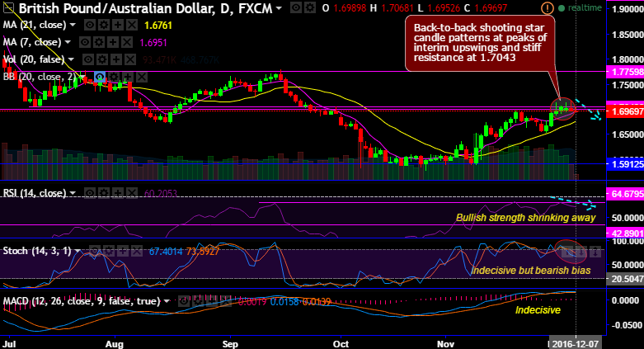
Task: Hide Vol (20, false) using eye icon
Action: tap(88, 59)
